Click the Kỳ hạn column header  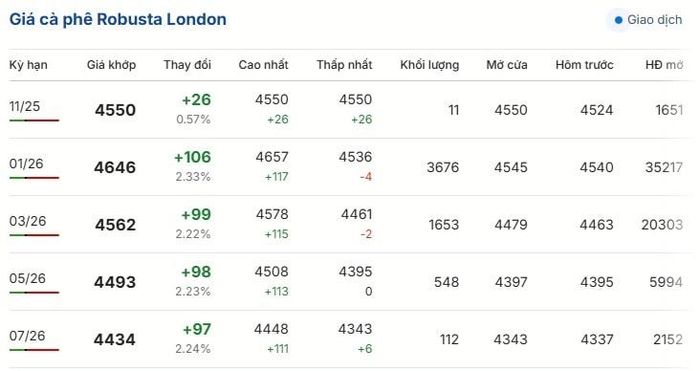point(28,65)
